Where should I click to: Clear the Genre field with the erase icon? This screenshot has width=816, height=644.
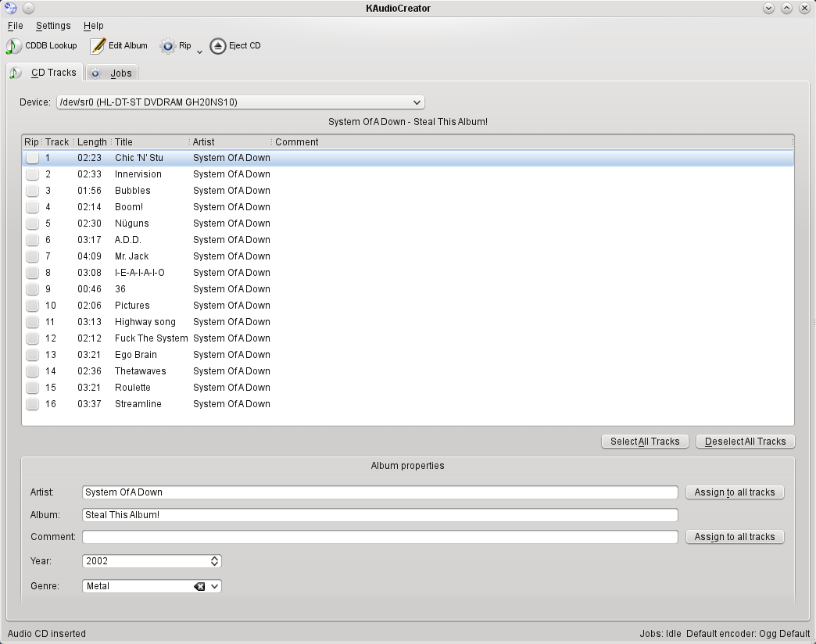(199, 586)
